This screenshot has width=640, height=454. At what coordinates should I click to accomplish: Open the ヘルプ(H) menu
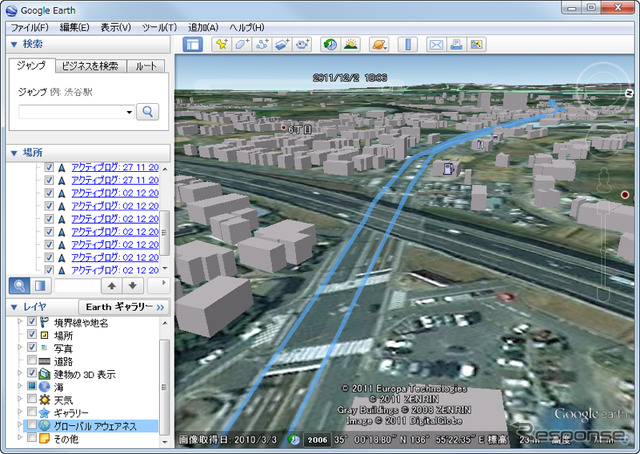247,27
